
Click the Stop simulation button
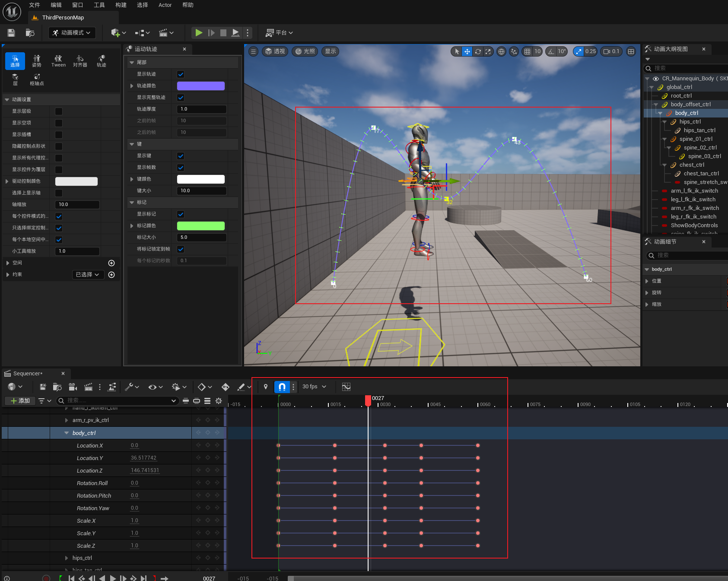pyautogui.click(x=223, y=33)
